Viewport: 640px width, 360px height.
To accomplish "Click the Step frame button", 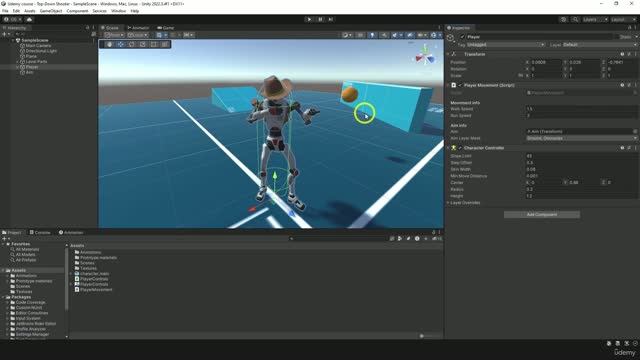I will (x=331, y=19).
